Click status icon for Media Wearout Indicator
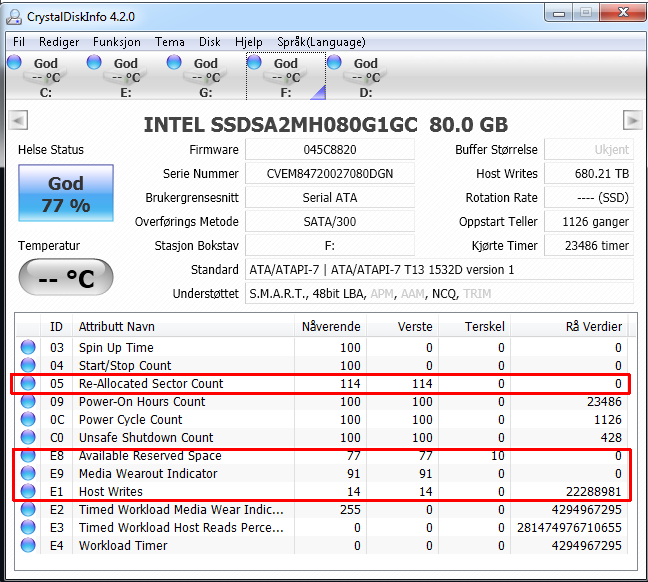 tap(28, 473)
